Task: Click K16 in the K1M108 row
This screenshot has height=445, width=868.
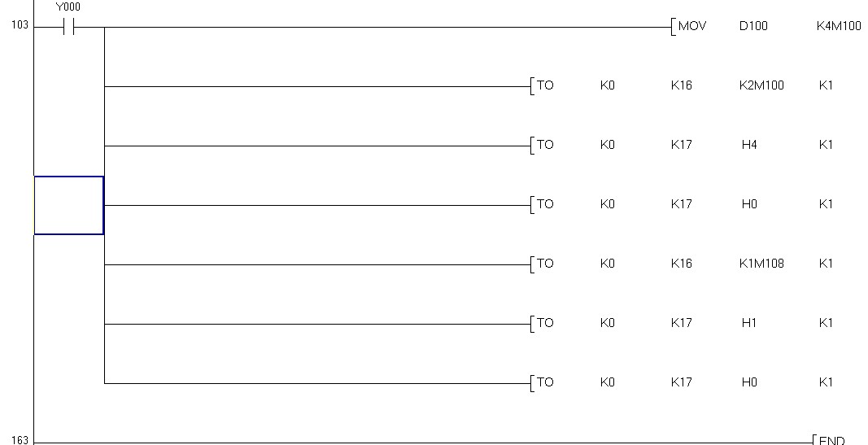Action: [682, 264]
